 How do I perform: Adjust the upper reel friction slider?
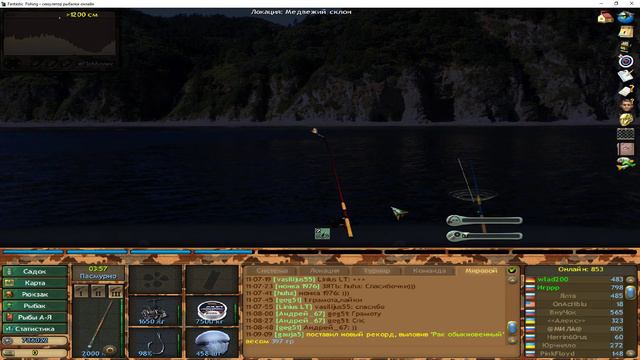[484, 221]
